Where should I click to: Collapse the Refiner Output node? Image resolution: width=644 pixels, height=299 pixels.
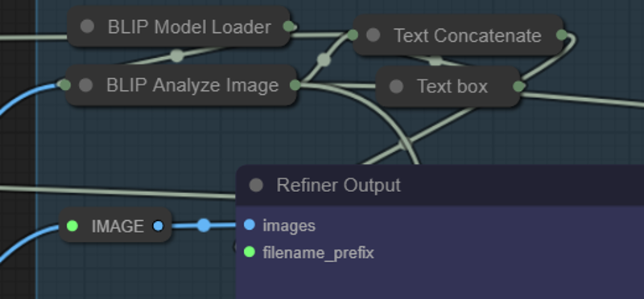[x=256, y=185]
